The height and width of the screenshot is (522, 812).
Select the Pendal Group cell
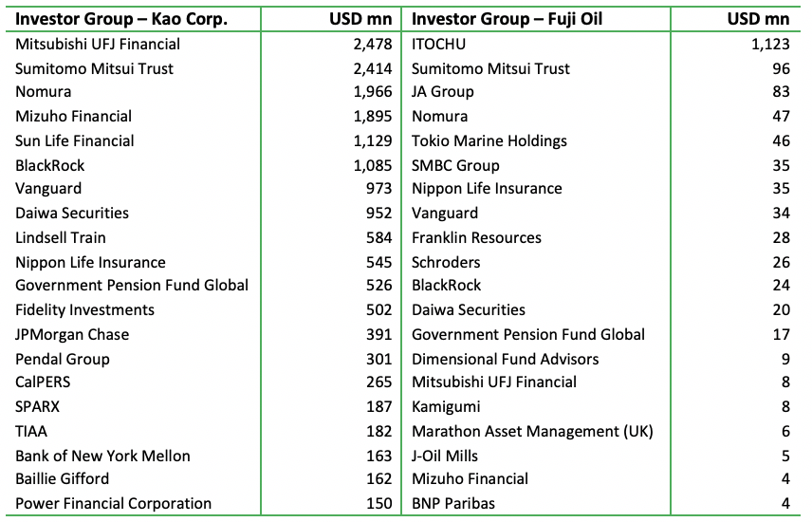point(63,359)
